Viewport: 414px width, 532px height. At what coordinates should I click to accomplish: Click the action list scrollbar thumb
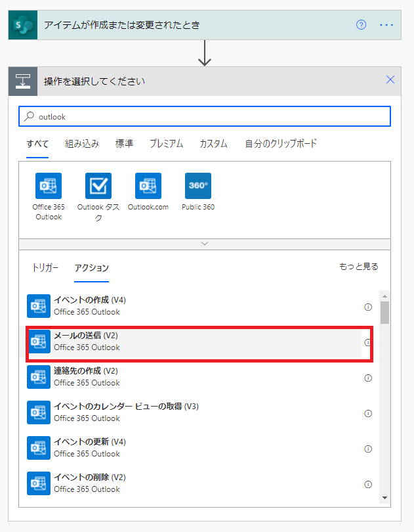tap(384, 313)
